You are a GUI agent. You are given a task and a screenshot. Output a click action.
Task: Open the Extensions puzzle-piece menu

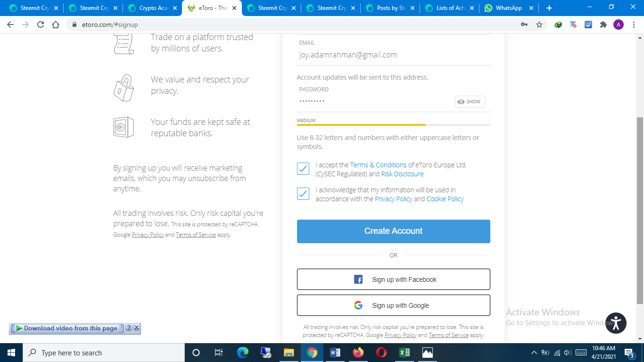pos(603,25)
